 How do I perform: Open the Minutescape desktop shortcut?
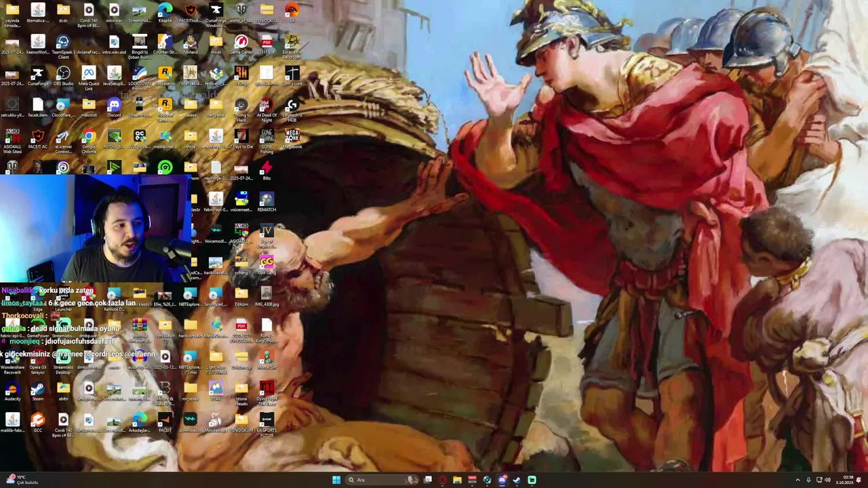[x=216, y=423]
